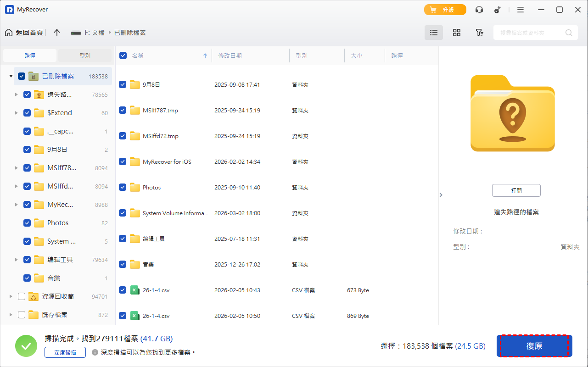Go up one folder level arrow
This screenshot has width=588, height=367.
tap(57, 33)
